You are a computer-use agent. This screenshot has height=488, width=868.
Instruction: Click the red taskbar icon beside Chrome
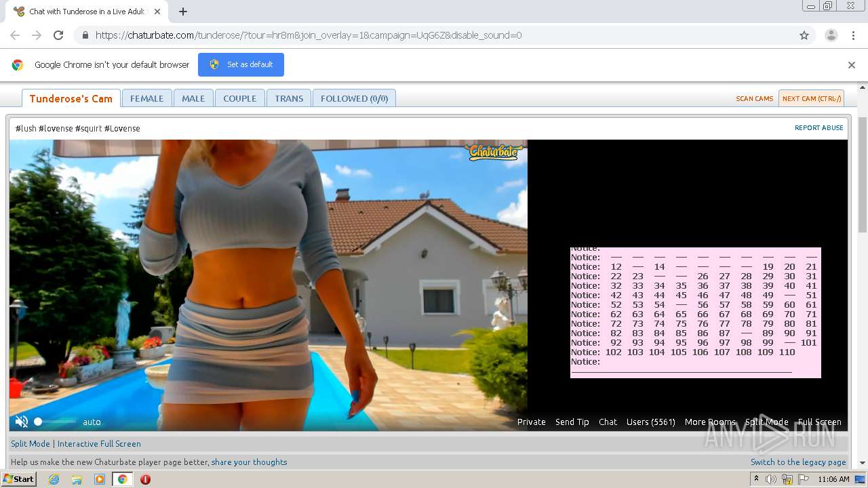[x=145, y=479]
